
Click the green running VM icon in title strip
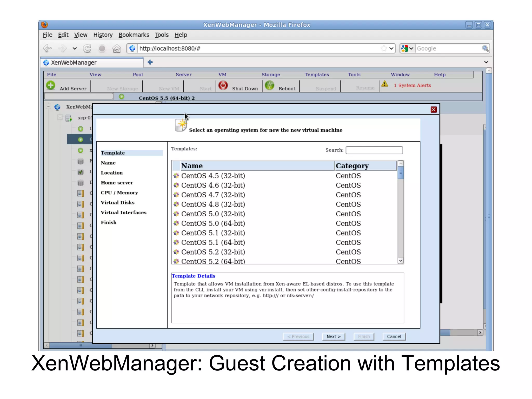(x=122, y=97)
